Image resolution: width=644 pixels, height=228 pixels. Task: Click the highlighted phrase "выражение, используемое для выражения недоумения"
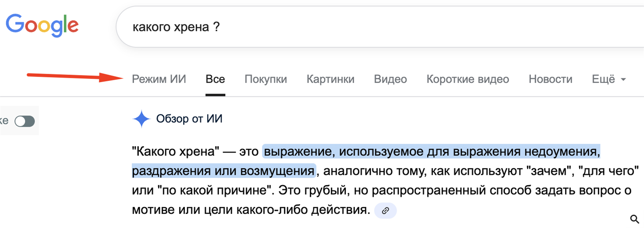431,151
